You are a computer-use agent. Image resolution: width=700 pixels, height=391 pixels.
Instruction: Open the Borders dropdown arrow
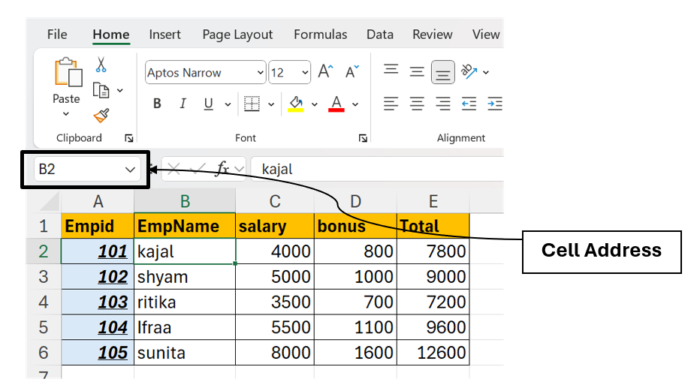(271, 104)
